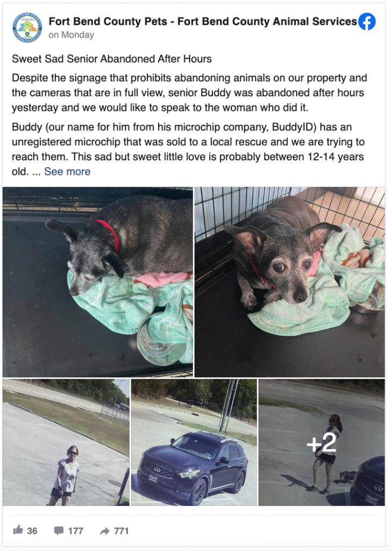
Task: Open photo of dog looking at camera
Action: pyautogui.click(x=290, y=282)
